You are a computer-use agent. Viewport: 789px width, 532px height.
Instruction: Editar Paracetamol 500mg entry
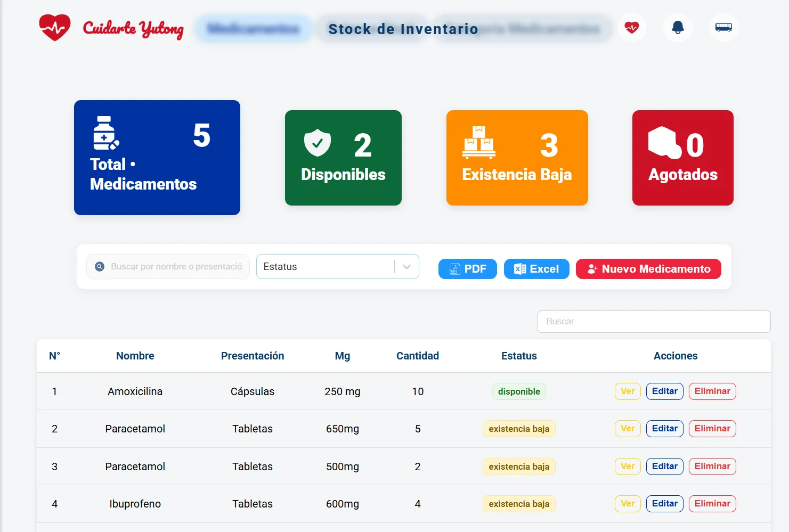[665, 466]
